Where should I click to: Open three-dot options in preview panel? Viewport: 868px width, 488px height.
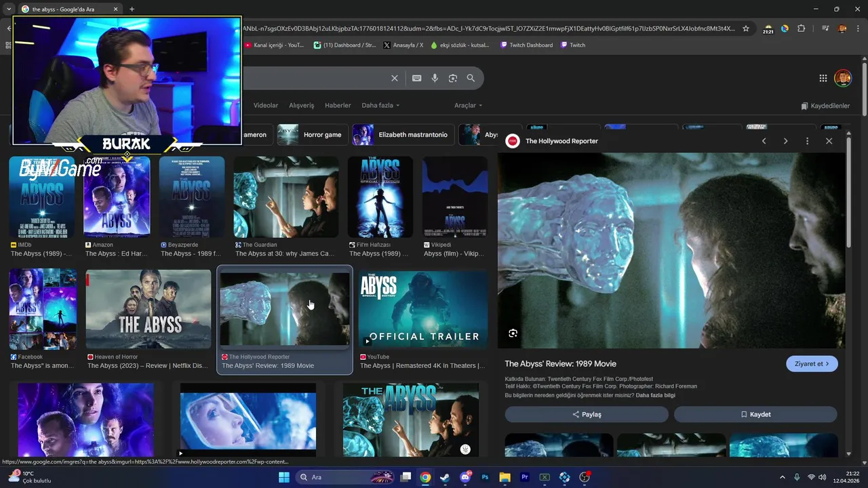(x=807, y=141)
